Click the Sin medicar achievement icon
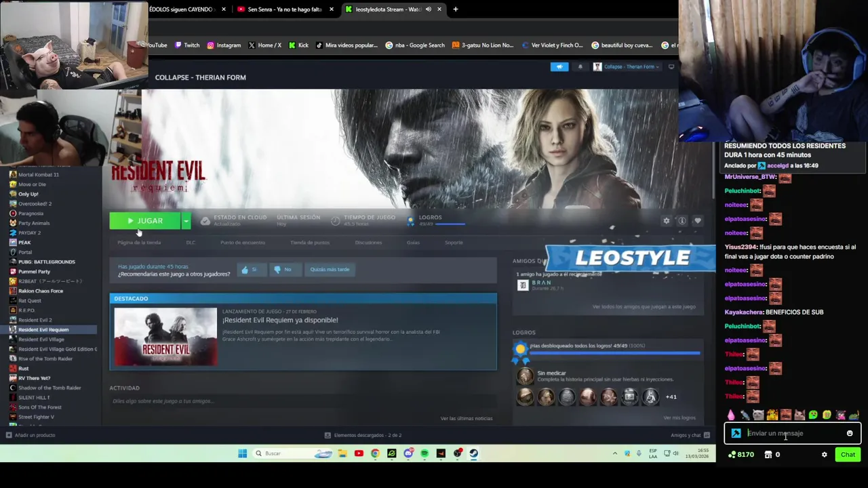This screenshot has height=488, width=868. coord(525,375)
